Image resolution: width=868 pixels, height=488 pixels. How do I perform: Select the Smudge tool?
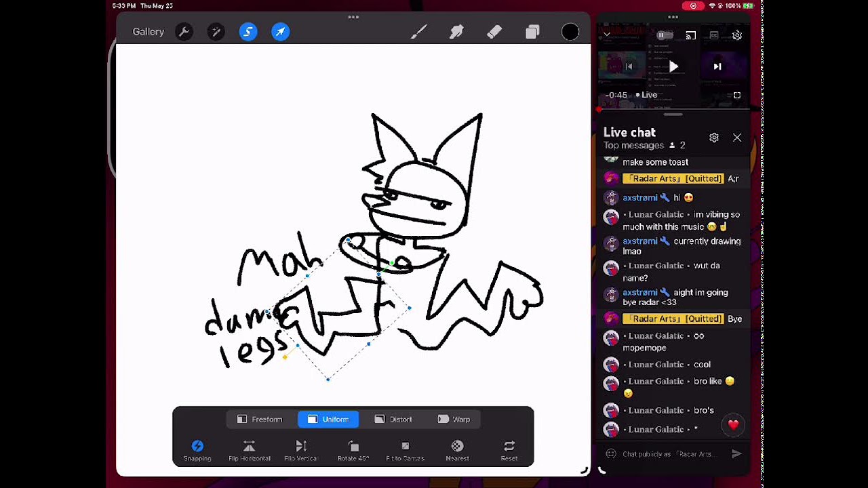[x=456, y=32]
